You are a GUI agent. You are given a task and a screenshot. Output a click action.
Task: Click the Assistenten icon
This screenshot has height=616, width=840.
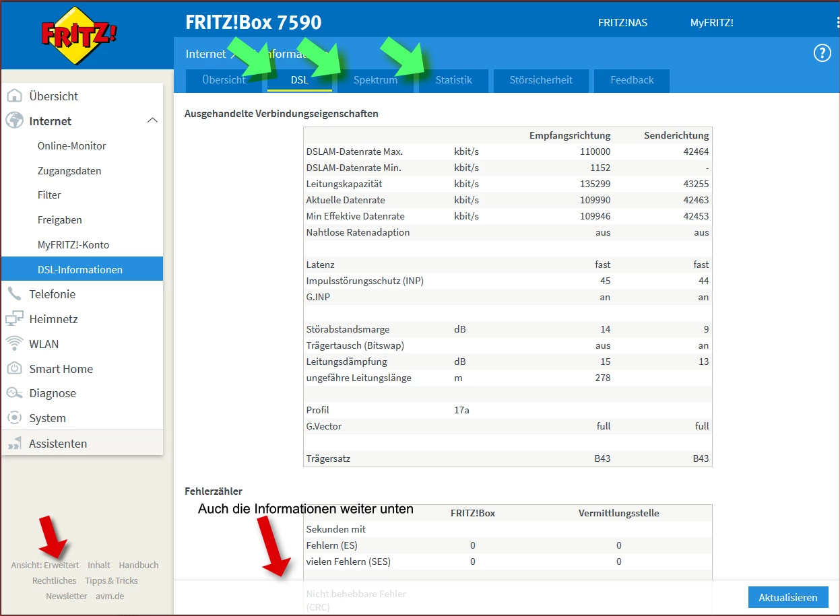point(15,444)
